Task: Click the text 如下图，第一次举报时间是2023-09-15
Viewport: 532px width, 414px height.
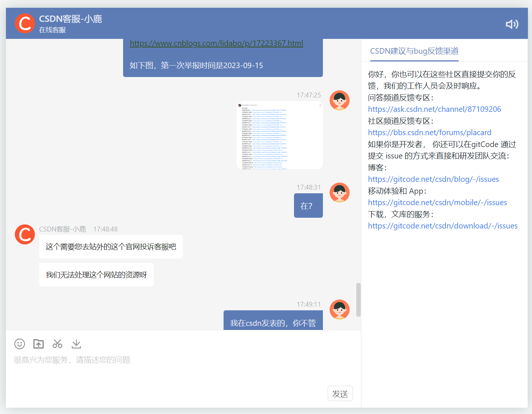Action: [x=196, y=66]
